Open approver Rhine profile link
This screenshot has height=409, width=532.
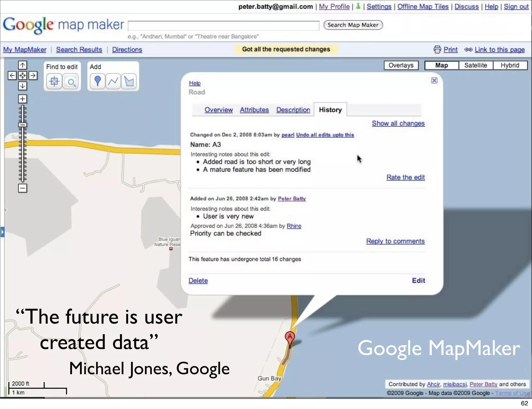tap(294, 226)
